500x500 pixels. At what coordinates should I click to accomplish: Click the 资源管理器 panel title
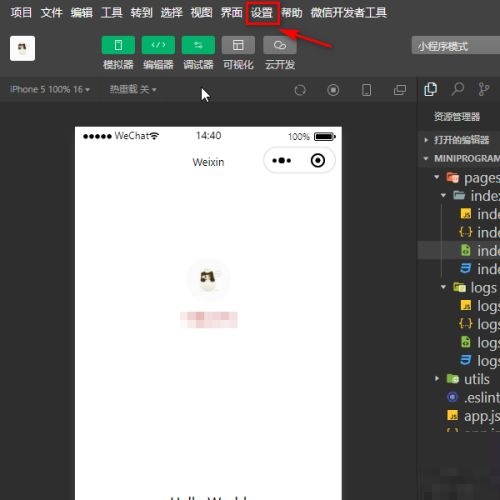pos(457,117)
